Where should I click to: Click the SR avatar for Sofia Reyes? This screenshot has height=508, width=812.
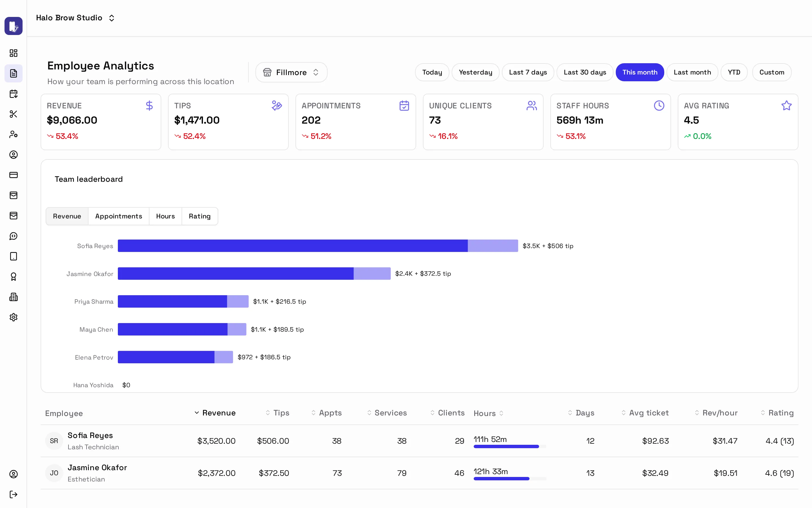[x=54, y=441]
